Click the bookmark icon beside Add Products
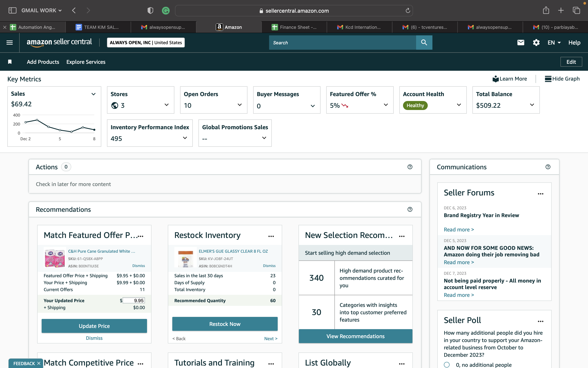This screenshot has height=368, width=588. point(10,62)
